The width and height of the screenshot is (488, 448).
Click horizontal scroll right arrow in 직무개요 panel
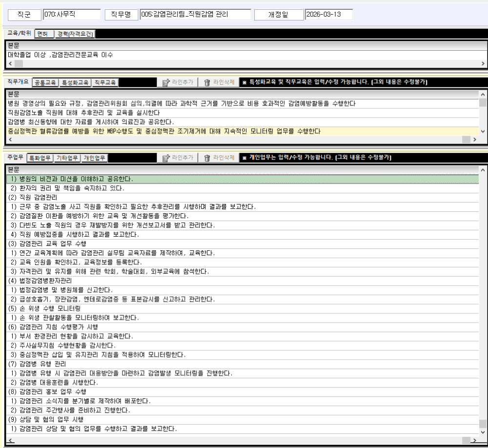(x=475, y=140)
